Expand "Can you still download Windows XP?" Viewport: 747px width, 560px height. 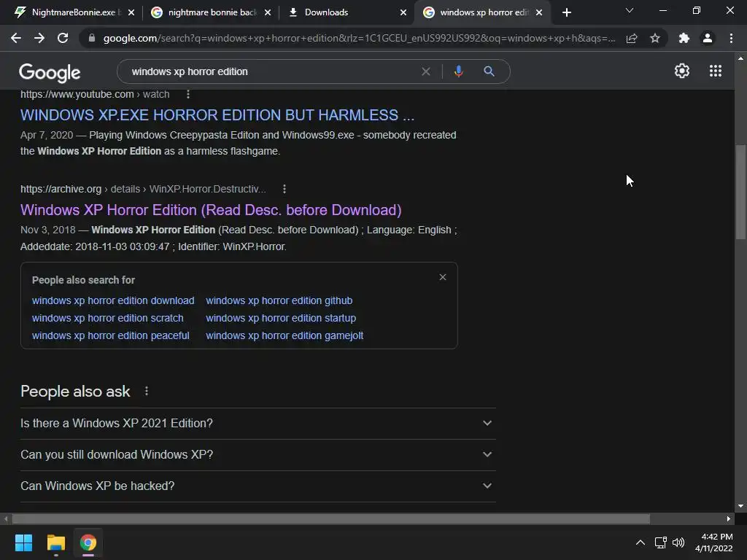(258, 455)
